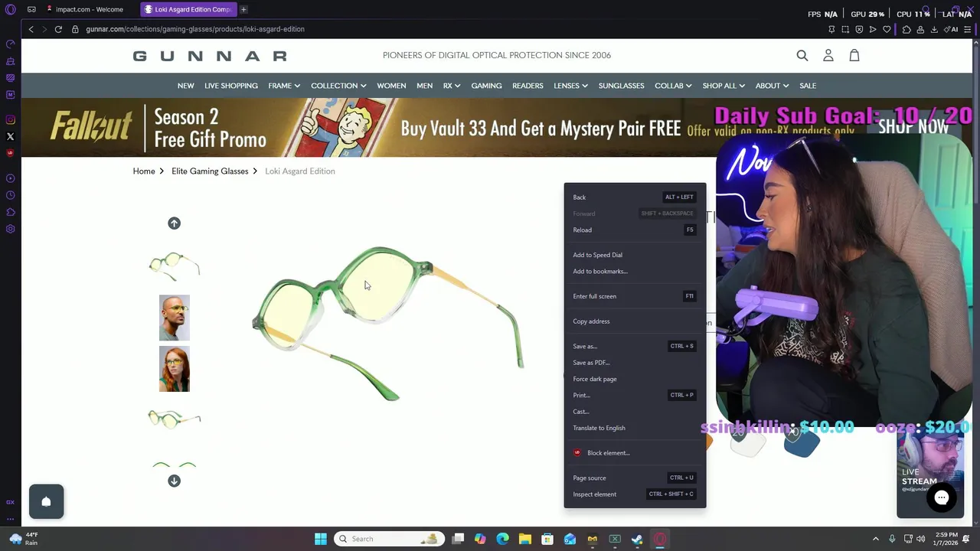Screen dimensions: 980x551
Task: Choose Block element… in context menu
Action: click(x=635, y=453)
